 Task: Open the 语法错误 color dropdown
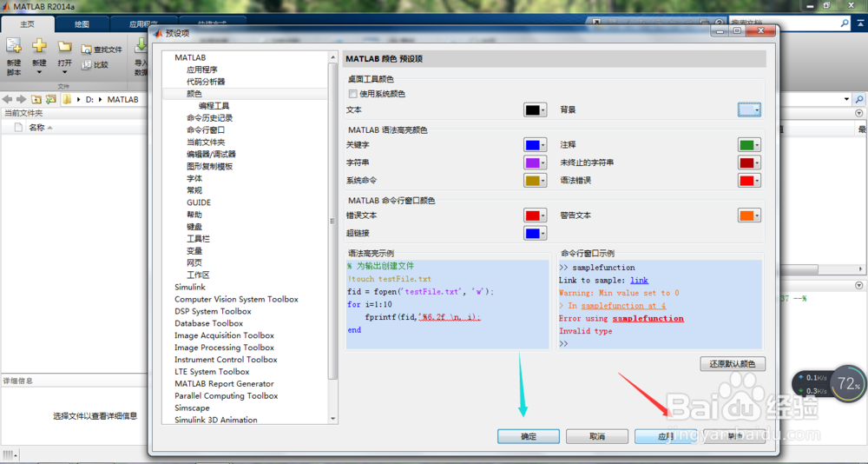tap(757, 181)
